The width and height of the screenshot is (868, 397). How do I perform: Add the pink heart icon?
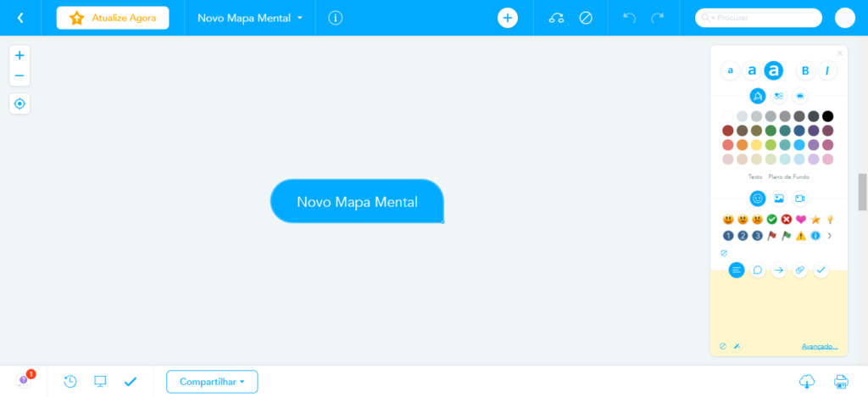(x=800, y=219)
